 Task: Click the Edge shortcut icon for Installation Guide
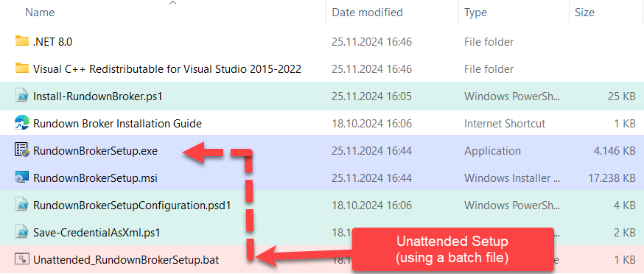coord(21,123)
